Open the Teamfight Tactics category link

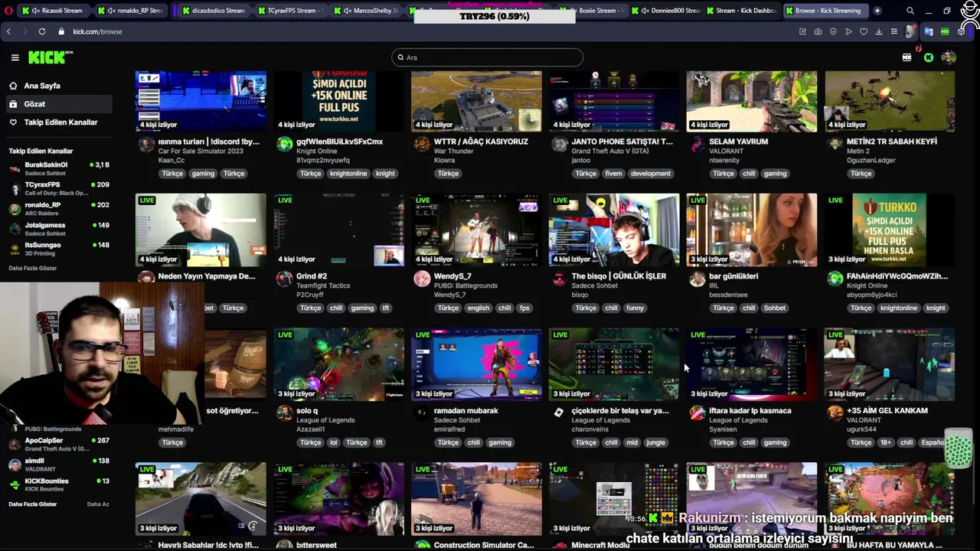tap(323, 286)
